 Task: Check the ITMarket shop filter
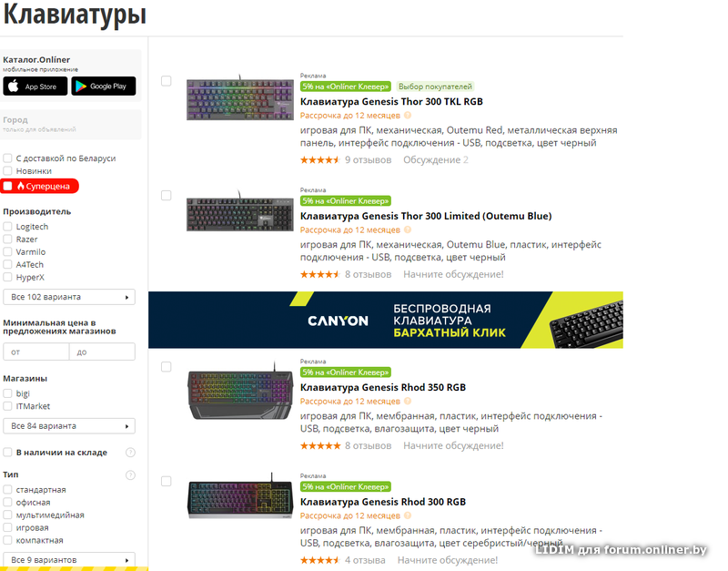click(x=7, y=406)
